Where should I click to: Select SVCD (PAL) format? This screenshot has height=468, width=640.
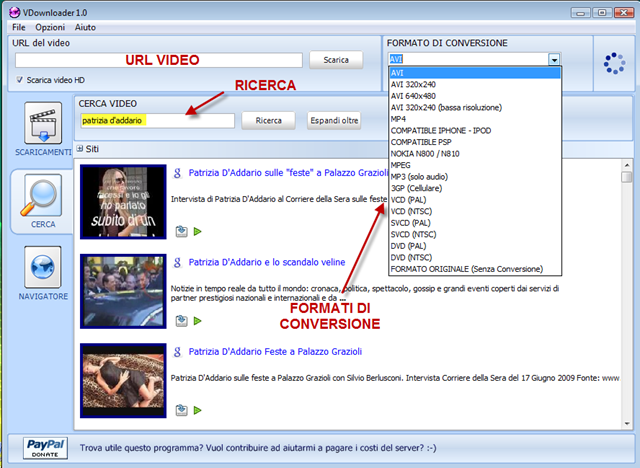475,223
